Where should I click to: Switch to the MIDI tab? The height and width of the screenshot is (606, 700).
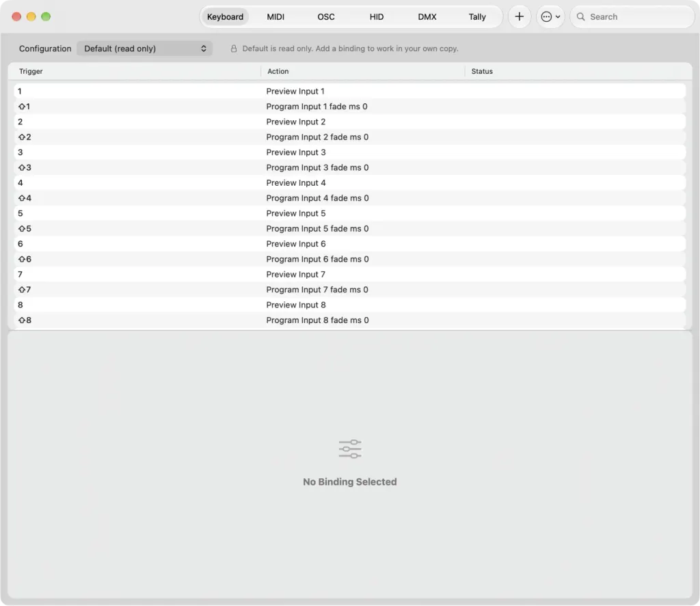(x=275, y=17)
